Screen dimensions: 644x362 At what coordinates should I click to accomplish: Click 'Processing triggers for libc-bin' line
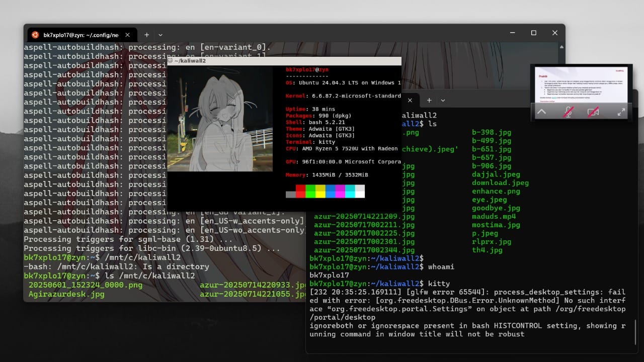tap(152, 248)
